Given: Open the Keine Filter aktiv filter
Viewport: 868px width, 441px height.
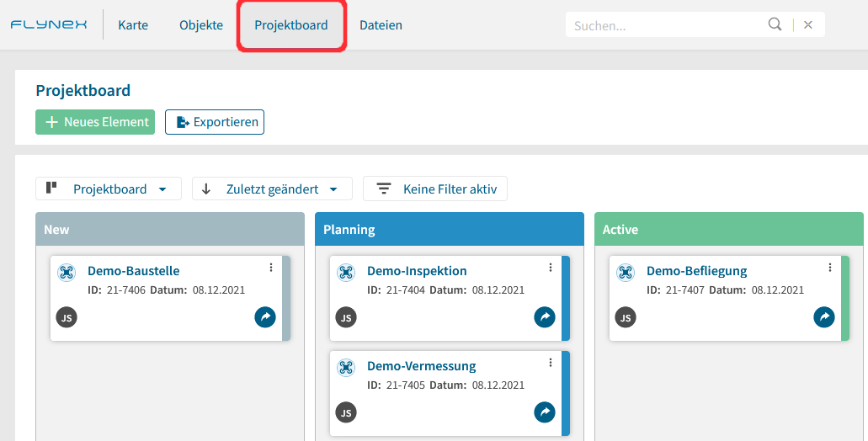Looking at the screenshot, I should [435, 189].
